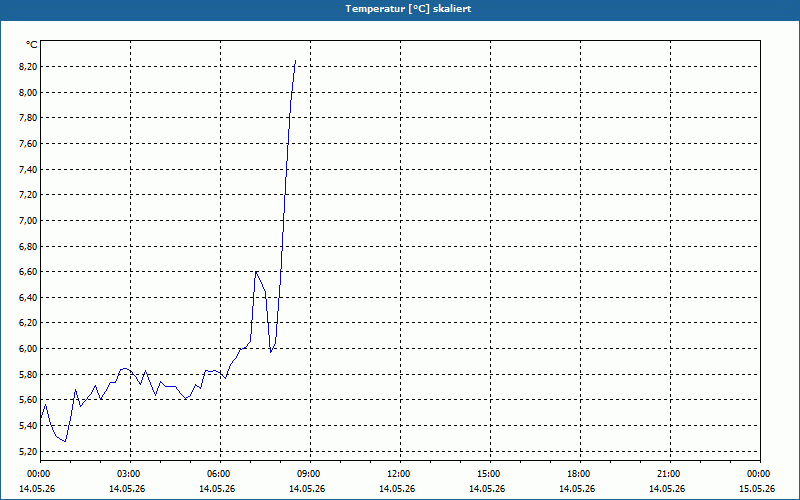Select the 14.05.26 date under 06:00

click(217, 489)
